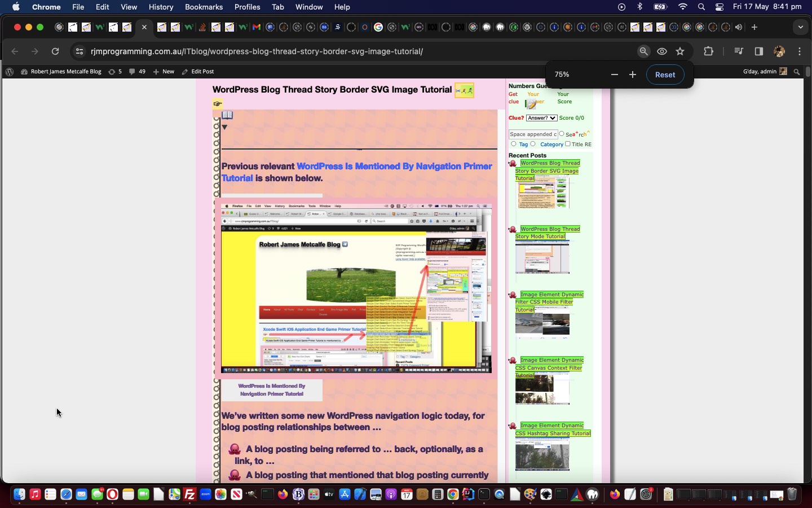Open the File menu
Screen dimensions: 812x508
pyautogui.click(x=78, y=7)
